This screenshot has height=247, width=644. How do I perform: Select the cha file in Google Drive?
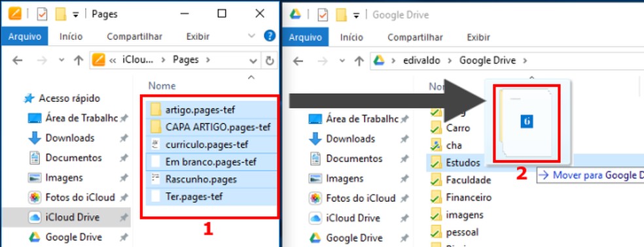(446, 145)
